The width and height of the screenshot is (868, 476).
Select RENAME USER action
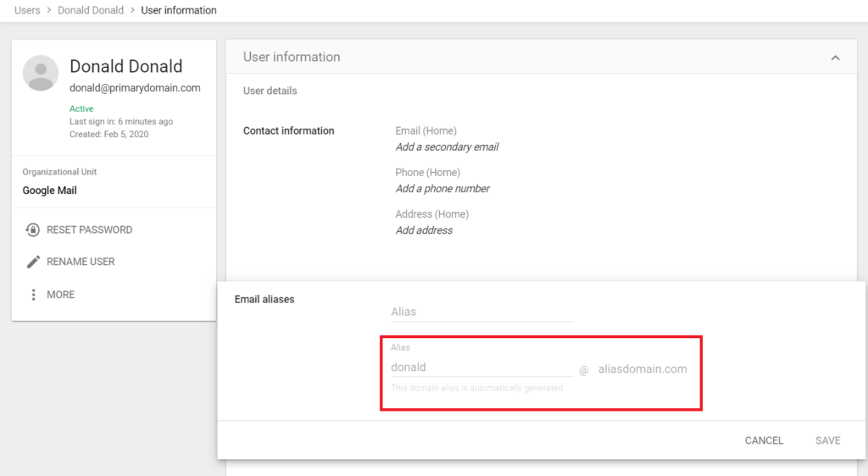click(81, 262)
